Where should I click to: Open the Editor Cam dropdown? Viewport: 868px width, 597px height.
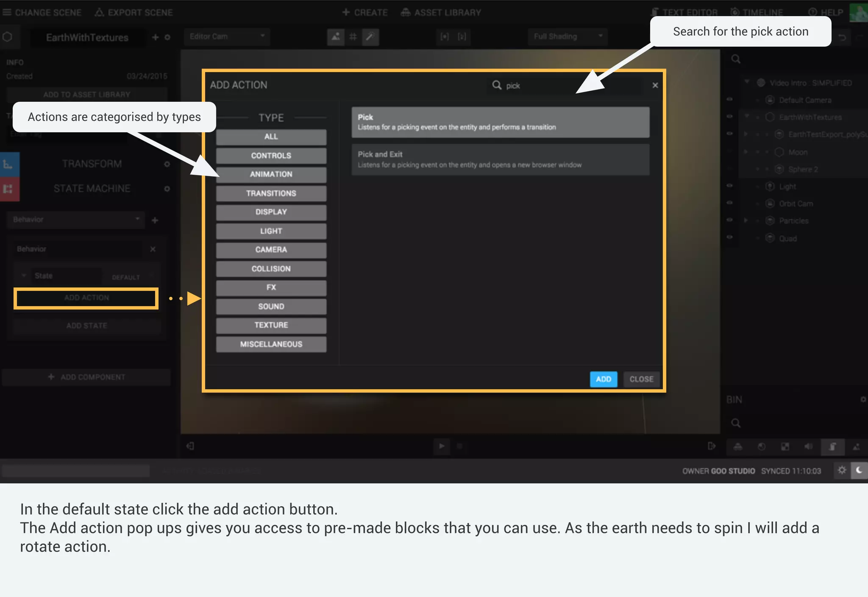tap(227, 37)
